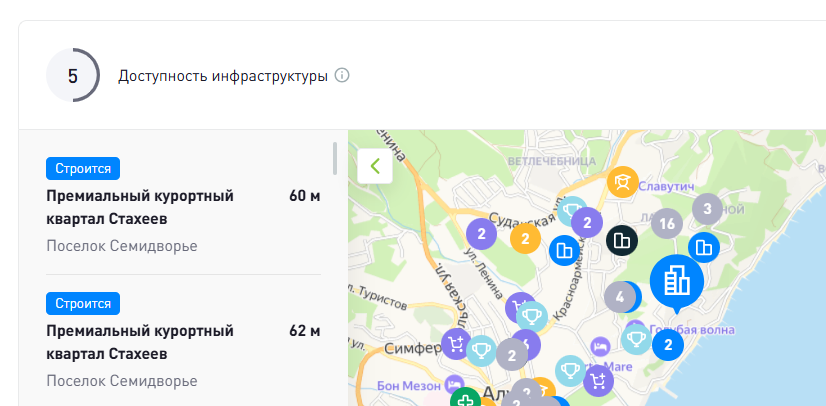Open the gray cluster marker labeled 16

667,224
